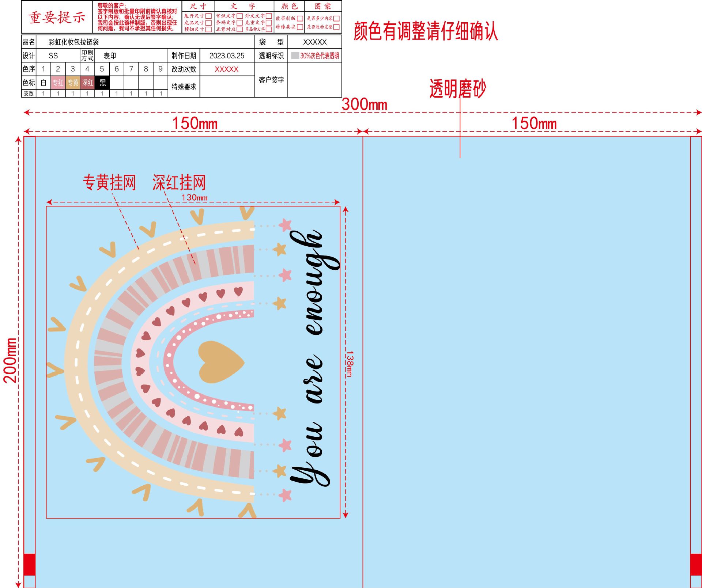Click the 30% gray transparency swatch
The height and width of the screenshot is (588, 702).
[295, 56]
